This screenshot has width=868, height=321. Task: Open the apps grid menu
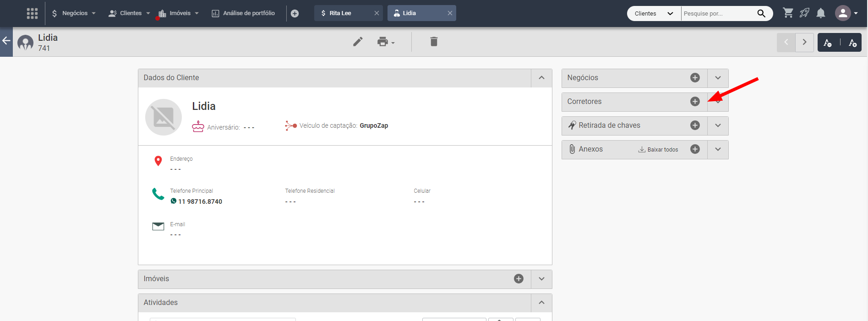click(x=32, y=13)
